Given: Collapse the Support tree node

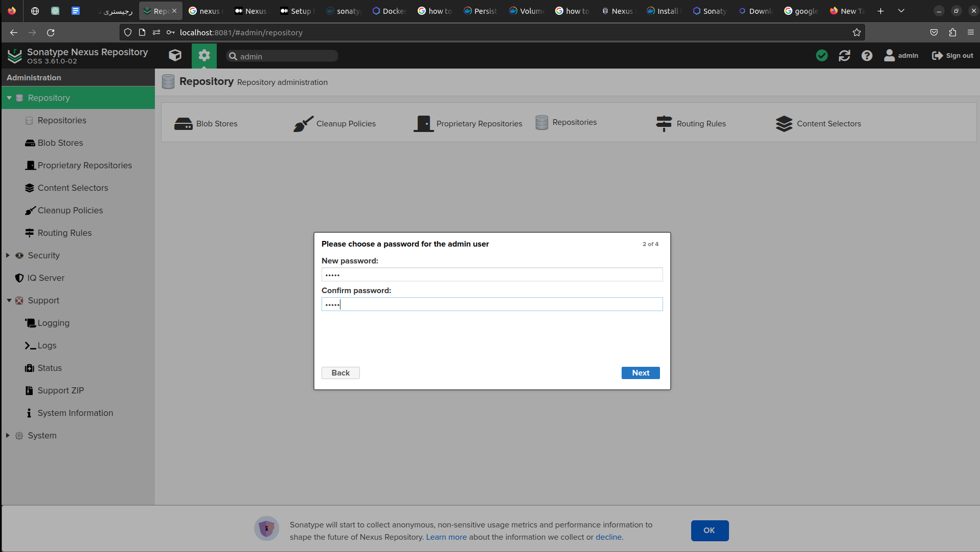Looking at the screenshot, I should pyautogui.click(x=9, y=300).
